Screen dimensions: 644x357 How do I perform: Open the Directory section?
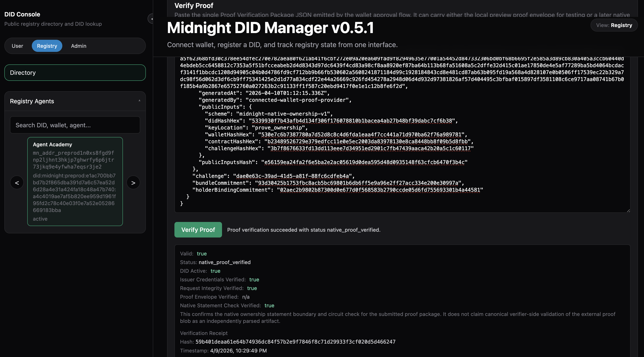tap(75, 73)
